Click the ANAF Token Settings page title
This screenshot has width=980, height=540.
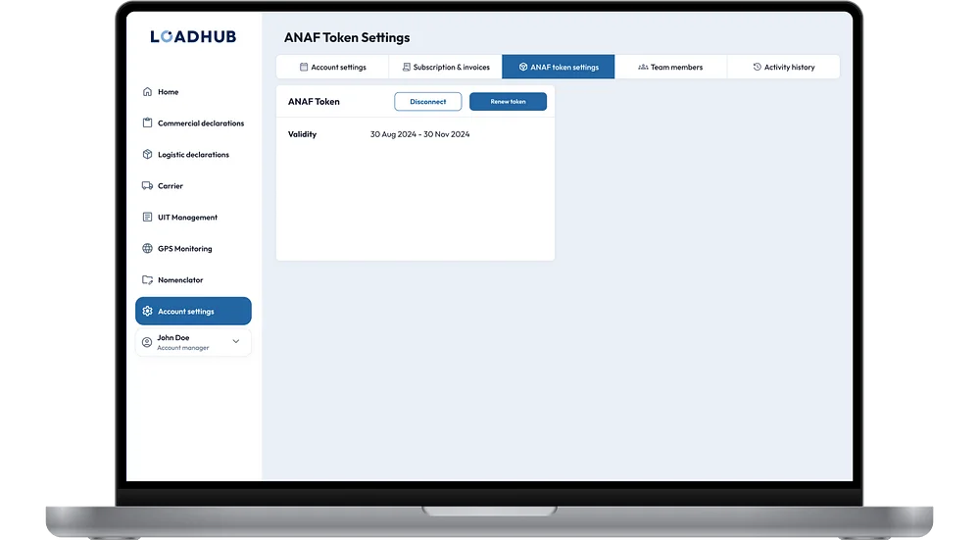(347, 37)
